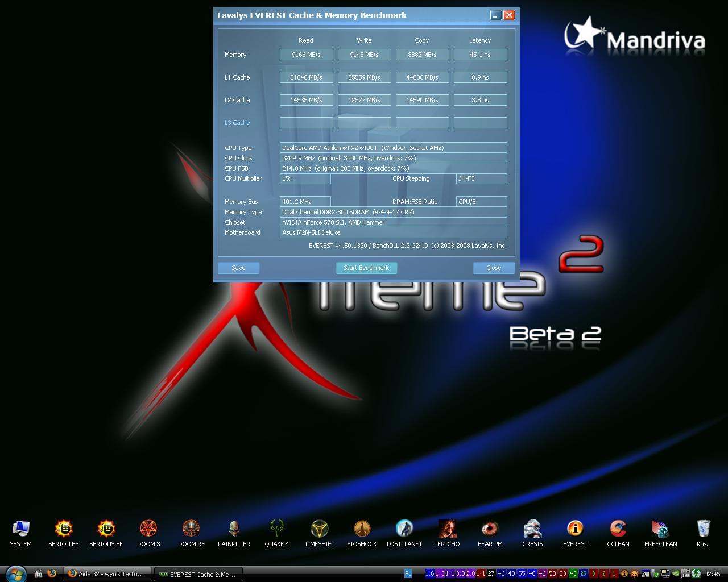Click the L3 Cache label
The image size is (728, 582).
coord(237,123)
